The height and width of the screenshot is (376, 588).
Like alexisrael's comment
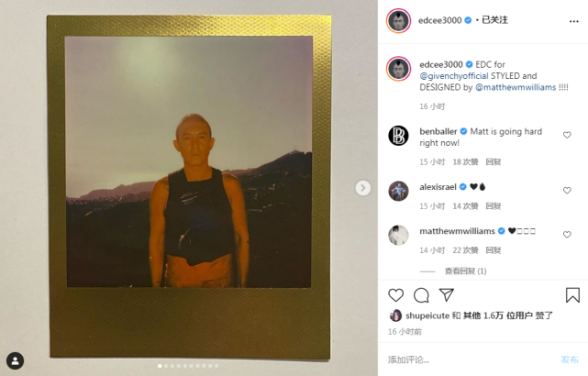tap(567, 191)
